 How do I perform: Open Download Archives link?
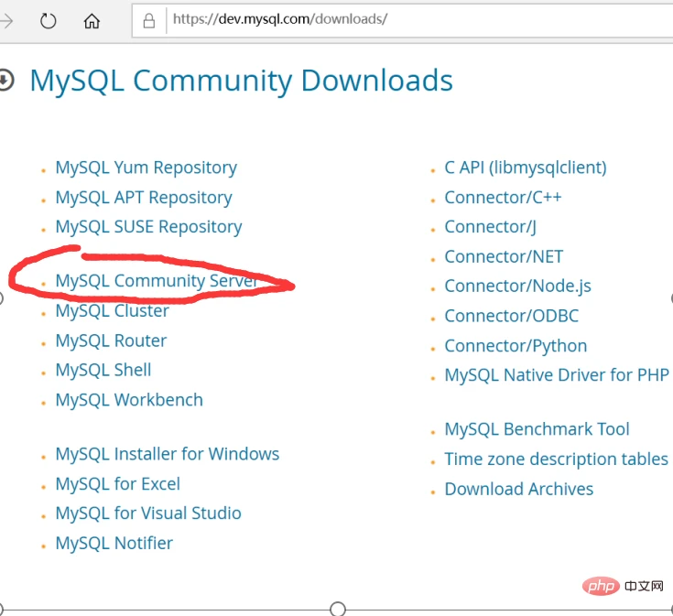tap(518, 490)
